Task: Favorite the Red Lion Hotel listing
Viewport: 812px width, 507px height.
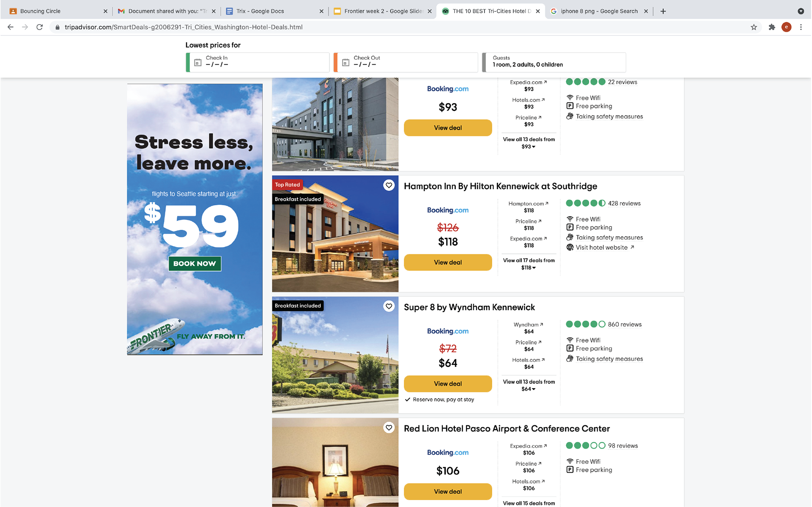Action: [x=389, y=427]
